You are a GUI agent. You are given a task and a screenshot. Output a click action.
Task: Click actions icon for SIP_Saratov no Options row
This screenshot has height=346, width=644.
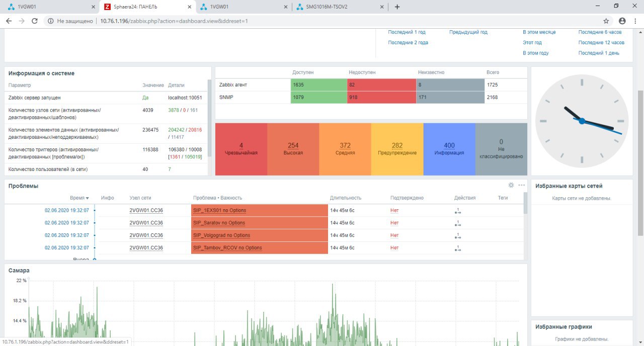point(458,223)
